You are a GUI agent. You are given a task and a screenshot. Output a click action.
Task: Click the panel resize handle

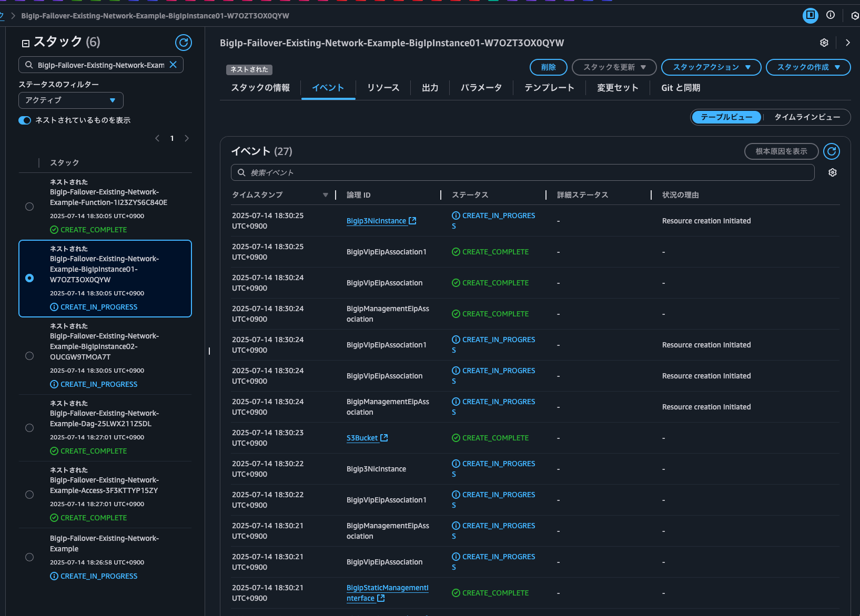[209, 351]
